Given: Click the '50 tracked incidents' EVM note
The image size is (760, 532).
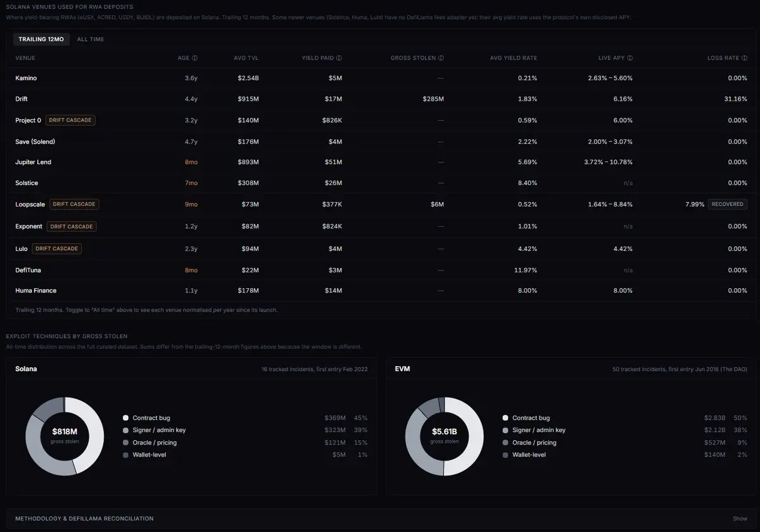Looking at the screenshot, I should tap(680, 369).
